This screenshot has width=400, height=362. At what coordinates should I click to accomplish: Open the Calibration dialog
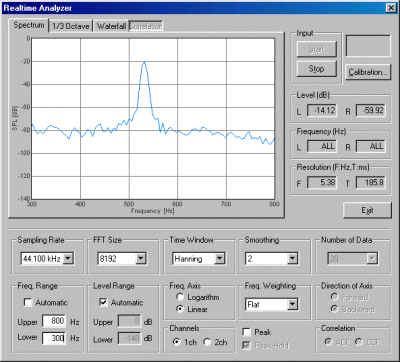click(x=368, y=72)
